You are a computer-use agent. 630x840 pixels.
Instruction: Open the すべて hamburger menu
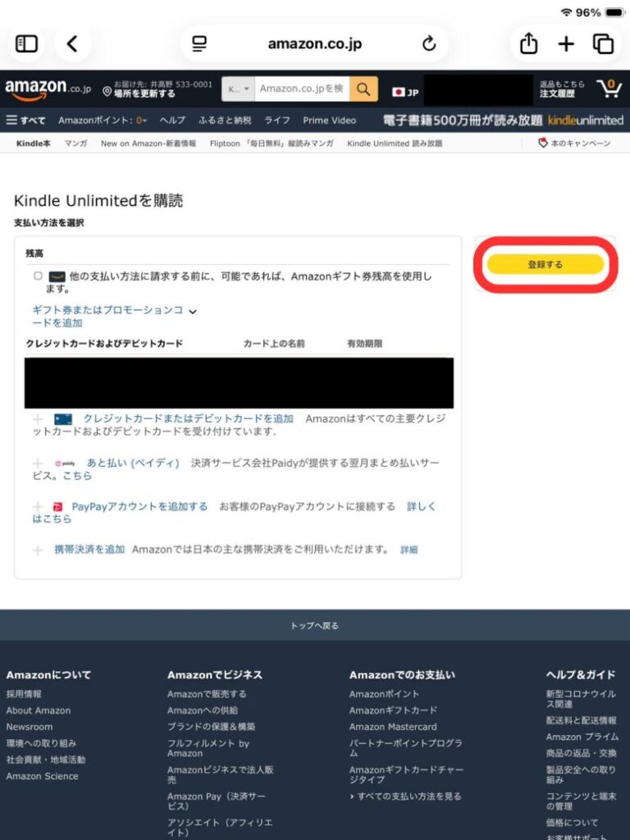click(25, 120)
